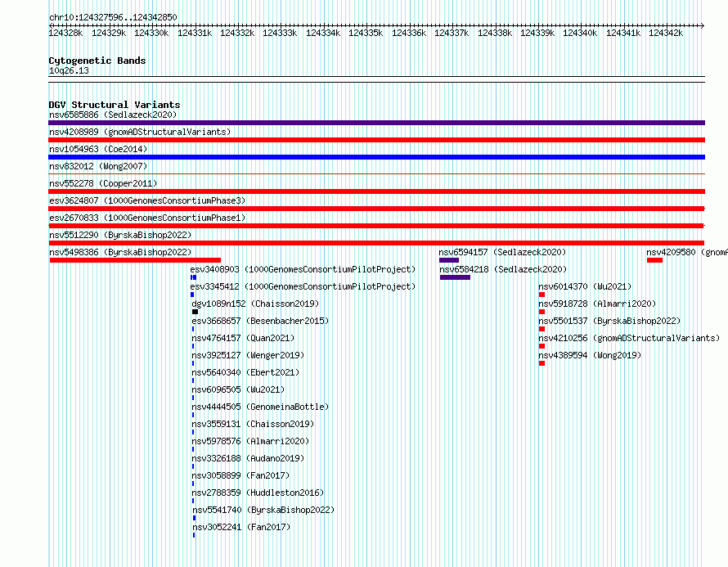The height and width of the screenshot is (567, 728).
Task: Click nsv3559131 (Chaisson2019) label
Action: coord(253,424)
